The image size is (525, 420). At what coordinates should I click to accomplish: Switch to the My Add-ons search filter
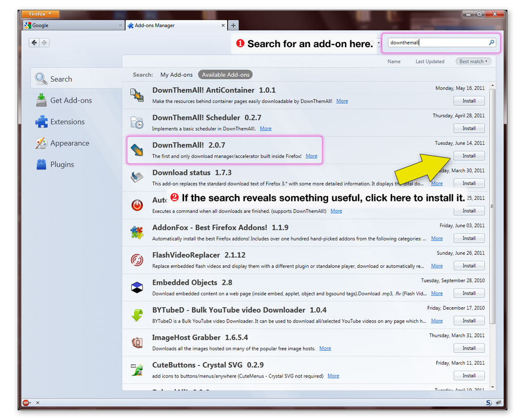176,75
